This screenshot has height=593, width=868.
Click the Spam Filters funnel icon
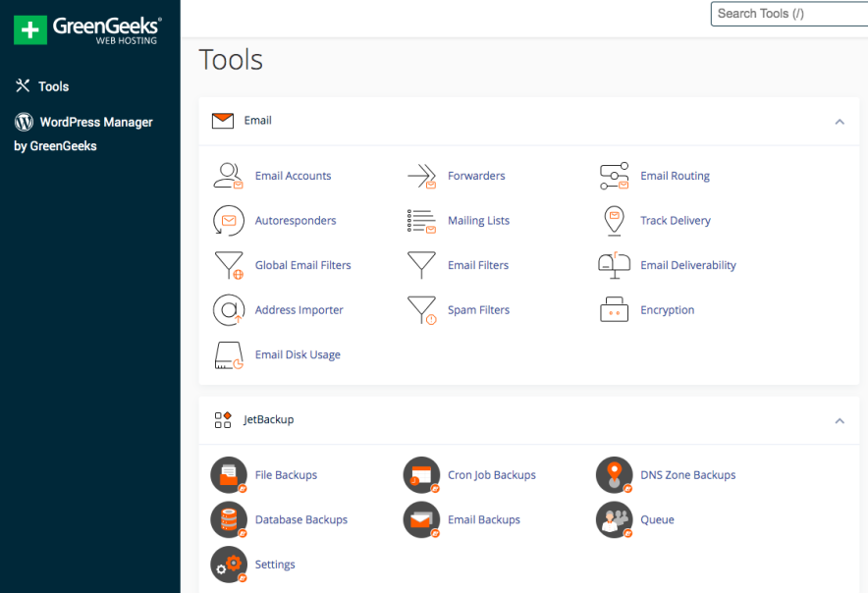pyautogui.click(x=421, y=309)
